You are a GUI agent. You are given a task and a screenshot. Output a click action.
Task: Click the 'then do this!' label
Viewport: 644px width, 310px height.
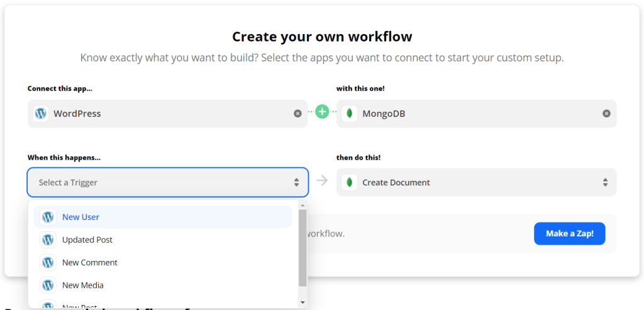358,158
